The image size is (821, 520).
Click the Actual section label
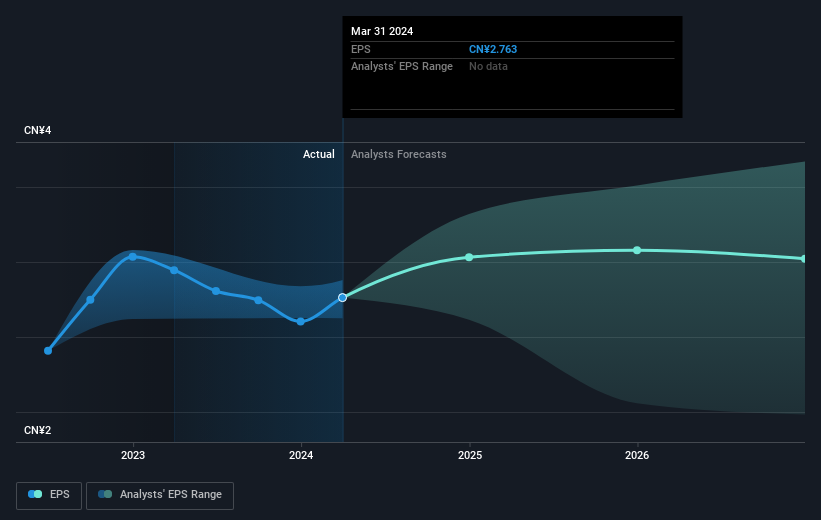[x=318, y=154]
